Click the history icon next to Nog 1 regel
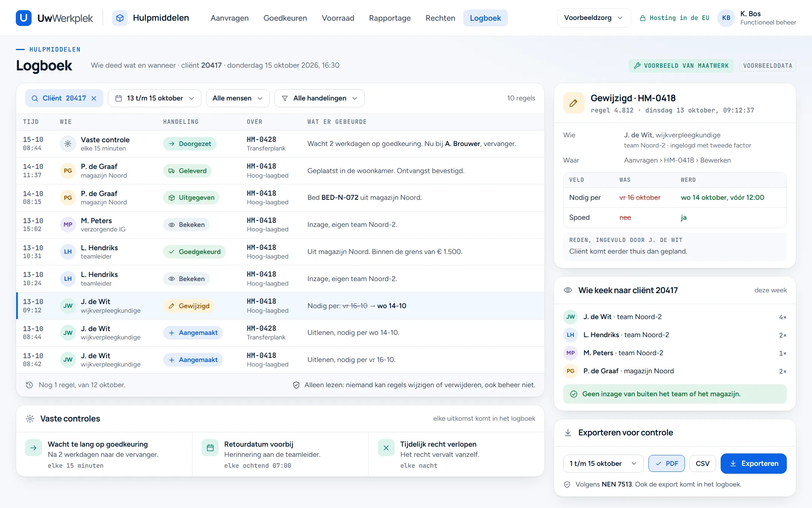The height and width of the screenshot is (508, 812). click(29, 385)
